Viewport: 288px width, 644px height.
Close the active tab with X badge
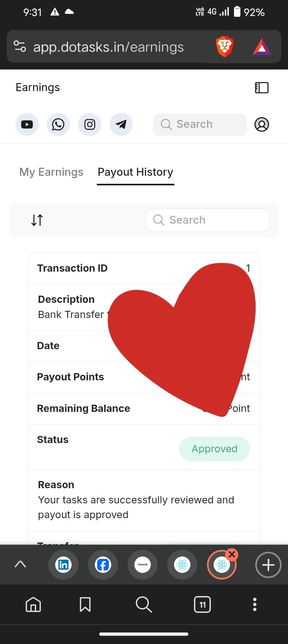point(232,554)
